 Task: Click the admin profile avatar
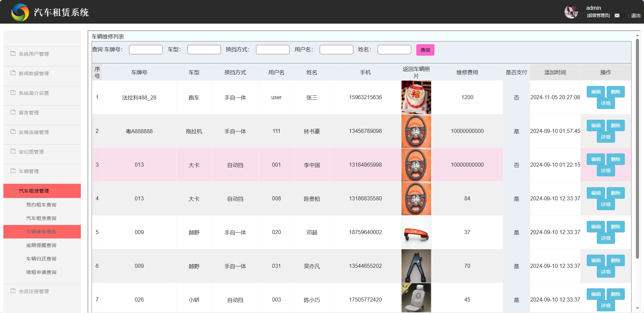click(x=571, y=12)
